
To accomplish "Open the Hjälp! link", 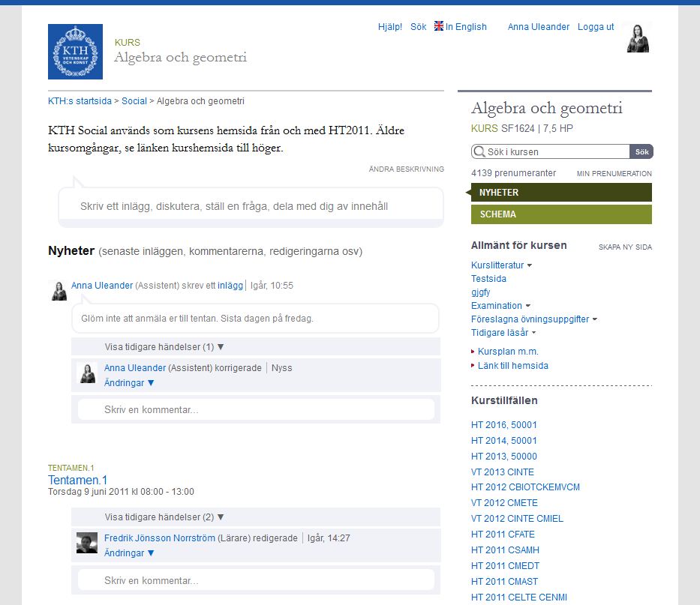I will pos(389,27).
